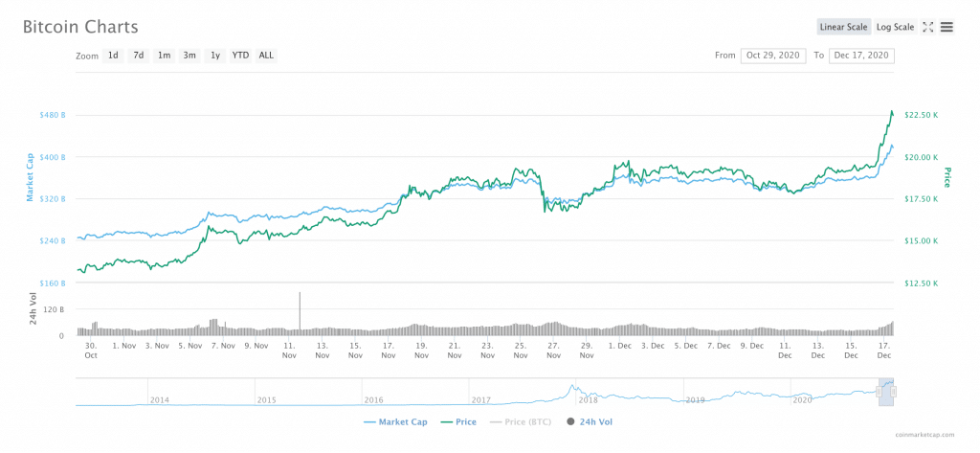Zoom chart to YTD

click(x=240, y=56)
